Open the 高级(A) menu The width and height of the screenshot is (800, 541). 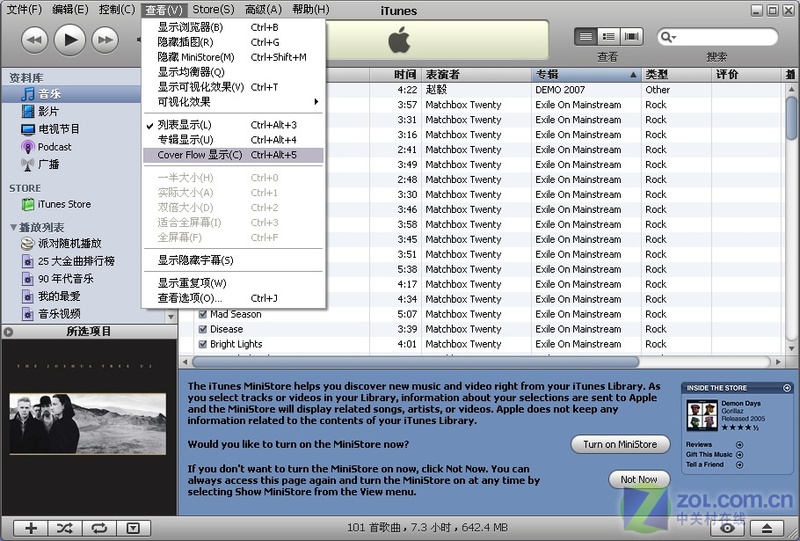[x=263, y=10]
